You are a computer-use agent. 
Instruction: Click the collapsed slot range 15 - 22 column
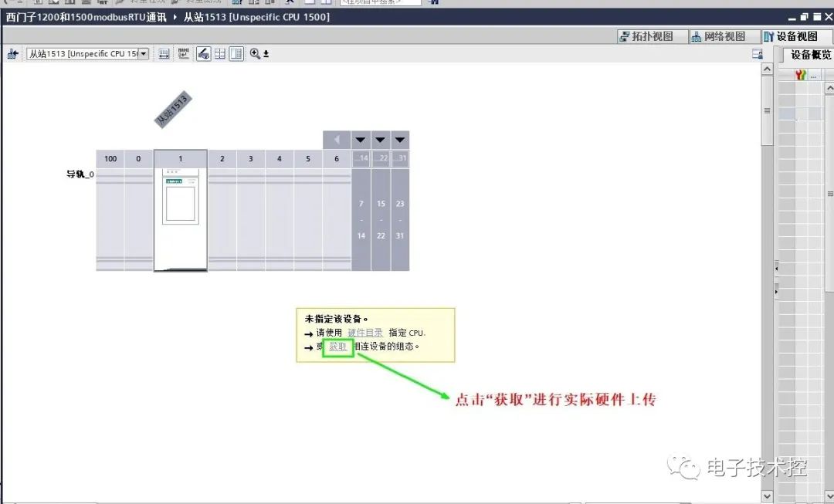coord(380,219)
